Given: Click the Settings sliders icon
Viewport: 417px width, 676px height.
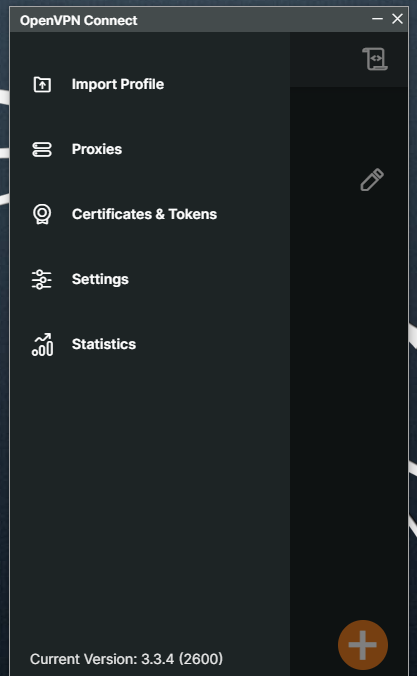Looking at the screenshot, I should 42,279.
